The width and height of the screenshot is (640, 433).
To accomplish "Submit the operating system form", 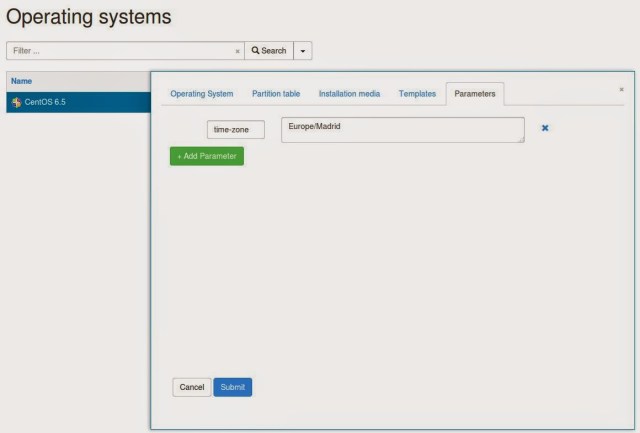I will [x=232, y=387].
